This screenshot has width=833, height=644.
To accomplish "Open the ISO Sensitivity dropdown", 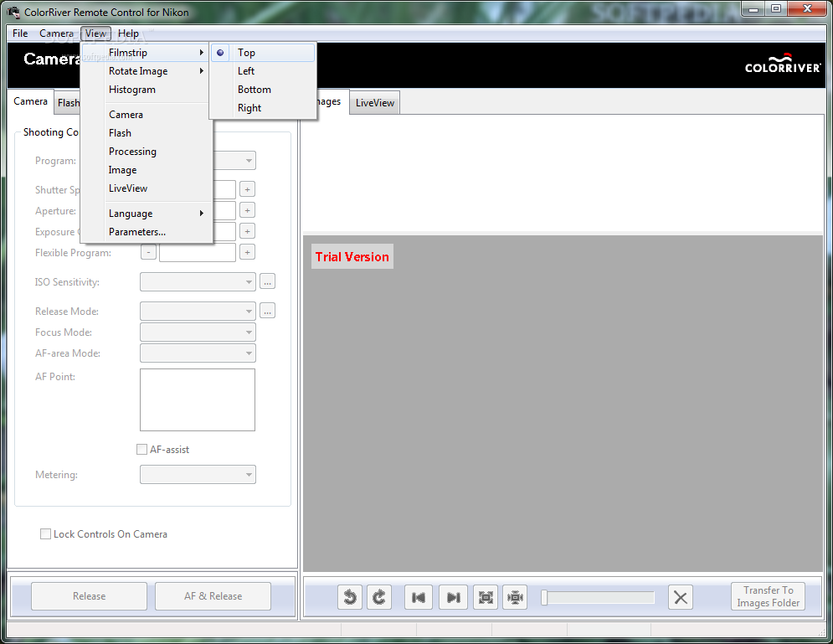I will coord(198,282).
